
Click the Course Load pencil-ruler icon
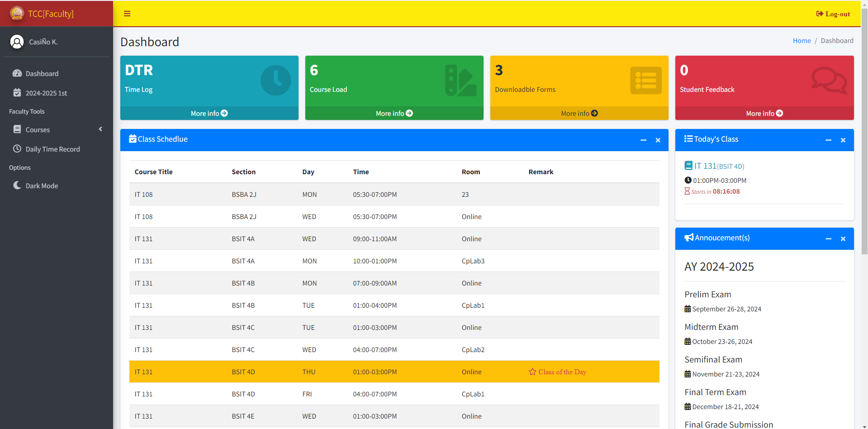(x=460, y=81)
